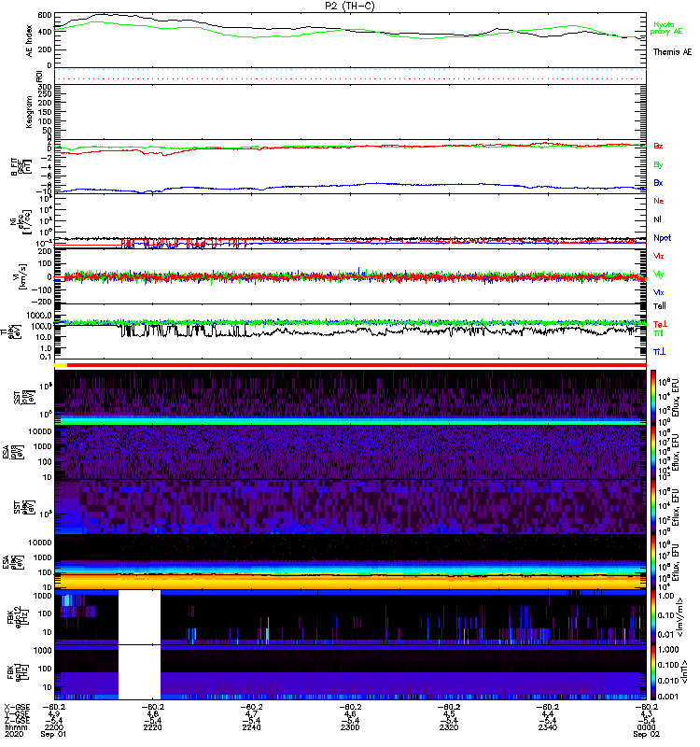Click the white data gap in FBK scm1 panel
The height and width of the screenshot is (747, 700).
(x=139, y=671)
